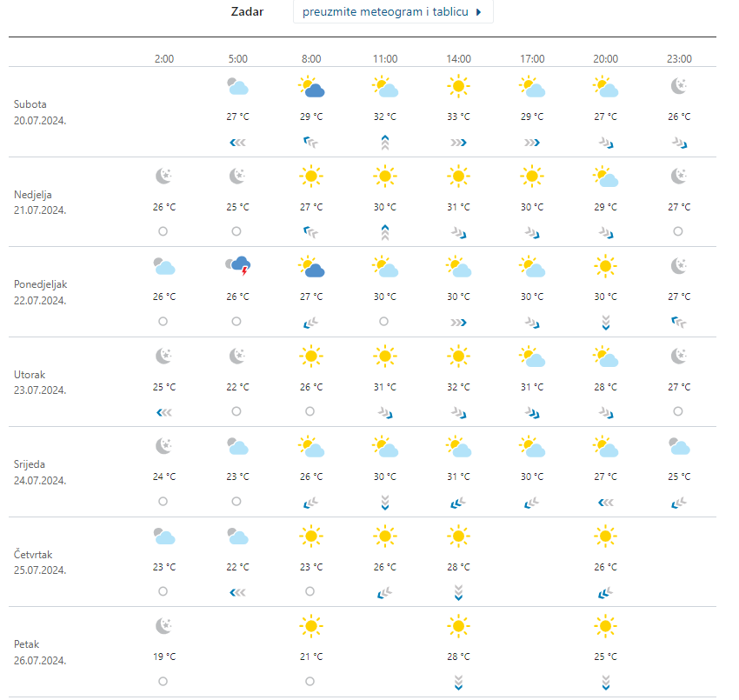The image size is (739, 700).
Task: Click Saturday 14:00 sunny weather icon
Action: click(x=459, y=86)
